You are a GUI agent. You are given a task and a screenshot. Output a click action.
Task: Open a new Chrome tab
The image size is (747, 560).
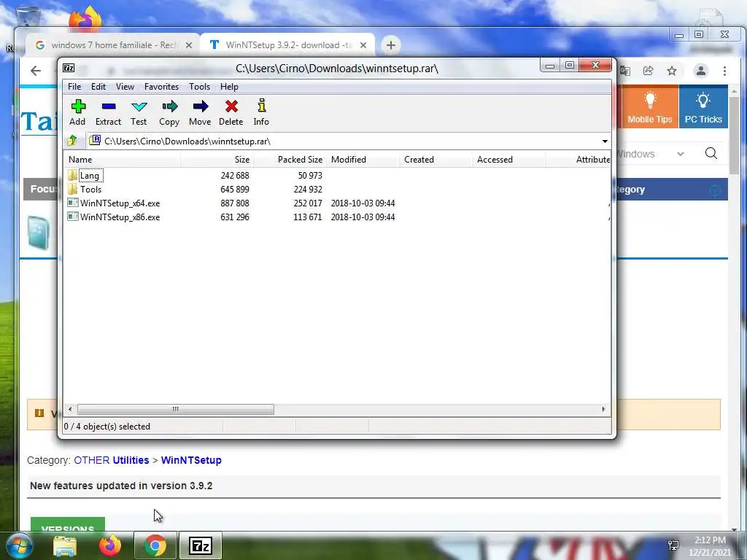tap(391, 45)
